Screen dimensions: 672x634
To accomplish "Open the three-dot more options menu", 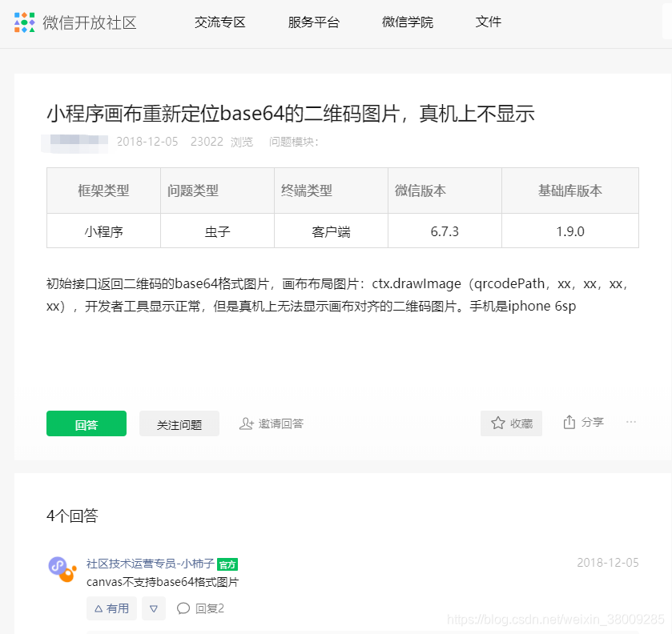I will [631, 422].
